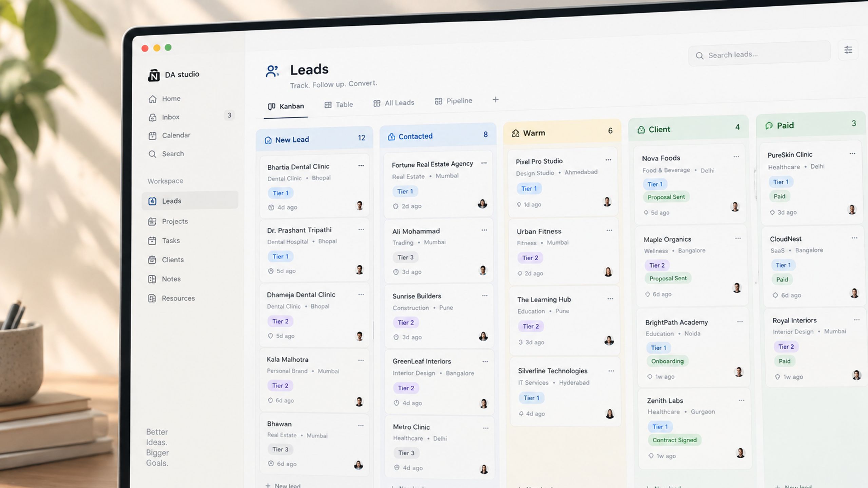
Task: Open more options for Kala Malhotra card
Action: [x=361, y=360]
